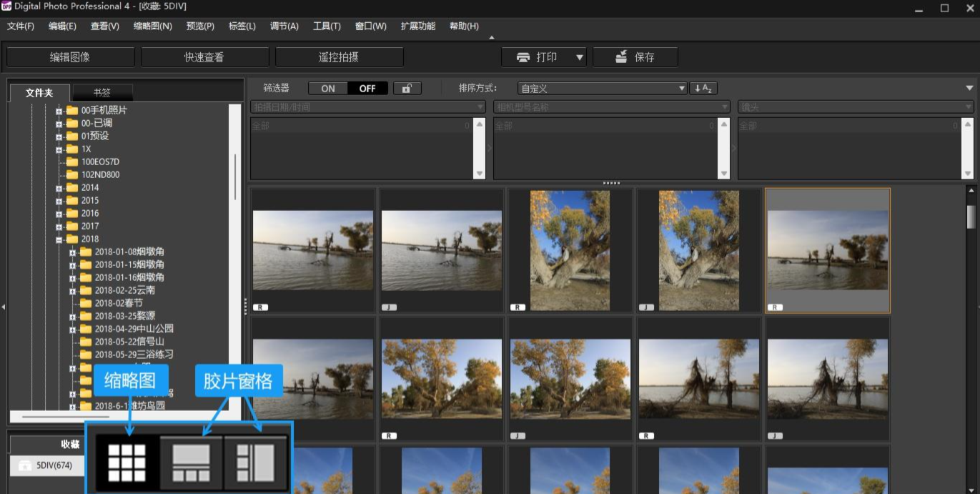980x494 pixels.
Task: Open the print options dropdown arrow
Action: click(580, 57)
